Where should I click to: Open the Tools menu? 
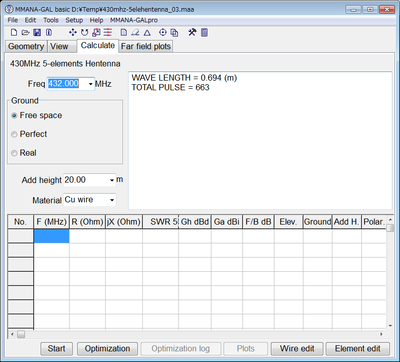tap(51, 20)
